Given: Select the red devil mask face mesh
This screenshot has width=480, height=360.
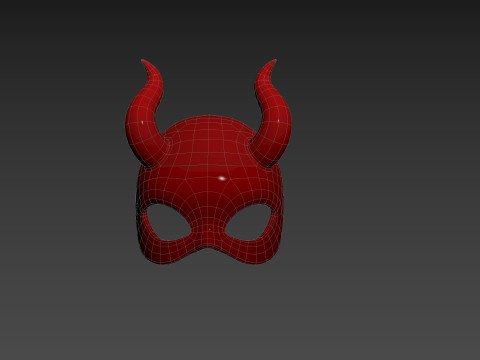Looking at the screenshot, I should pyautogui.click(x=210, y=190).
